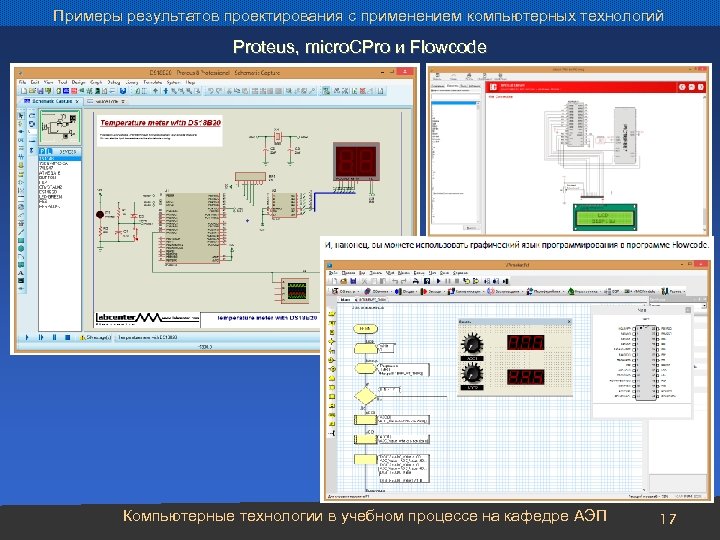Click the Proteus simulation Step button

click(x=41, y=338)
